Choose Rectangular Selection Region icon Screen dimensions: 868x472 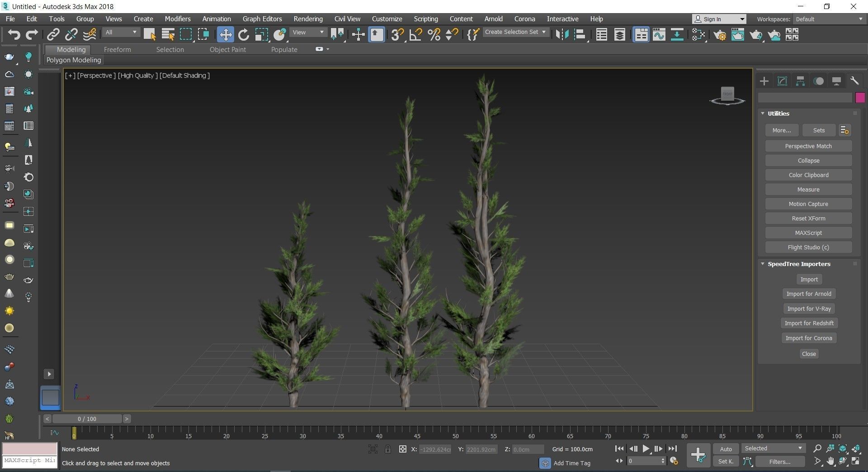click(x=185, y=34)
